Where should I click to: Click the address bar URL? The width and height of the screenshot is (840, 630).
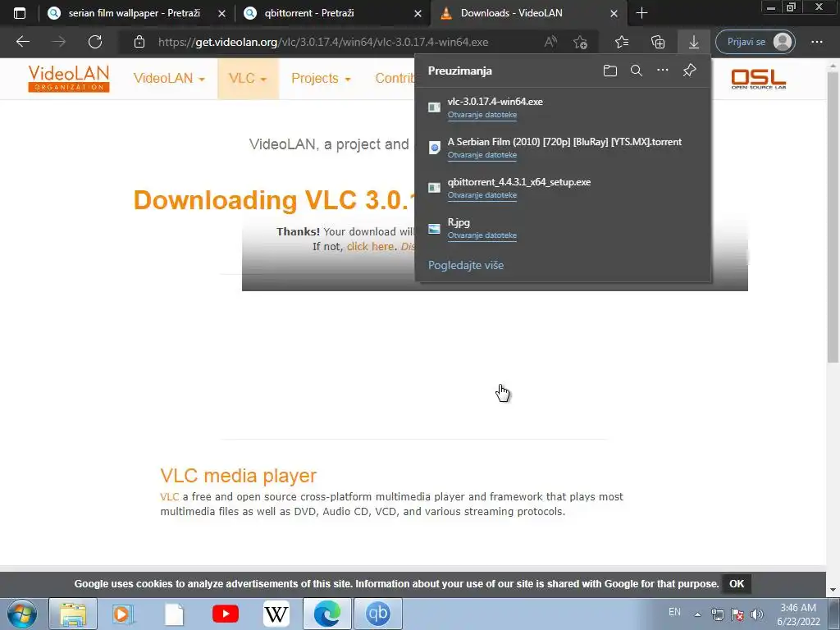pos(323,42)
